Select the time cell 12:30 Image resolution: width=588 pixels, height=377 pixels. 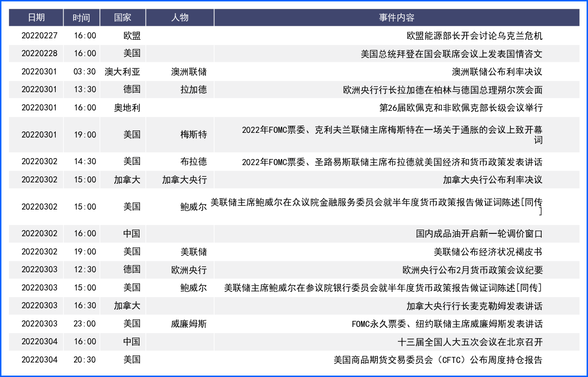[85, 270]
